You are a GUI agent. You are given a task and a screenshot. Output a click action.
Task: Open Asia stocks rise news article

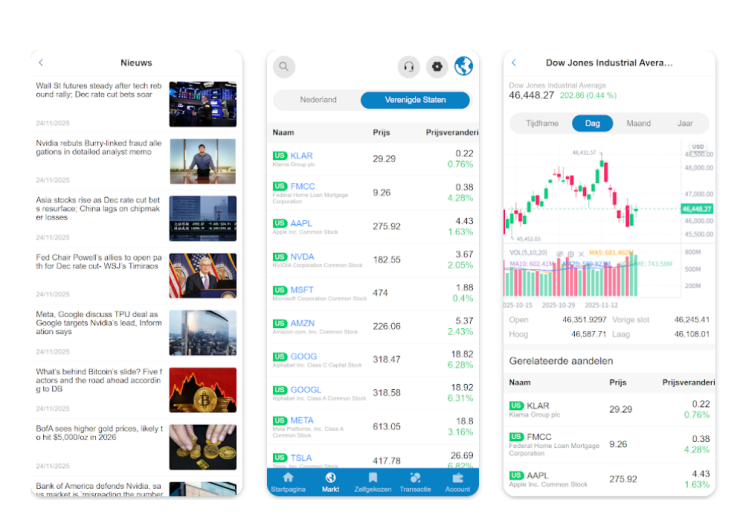coord(136,218)
